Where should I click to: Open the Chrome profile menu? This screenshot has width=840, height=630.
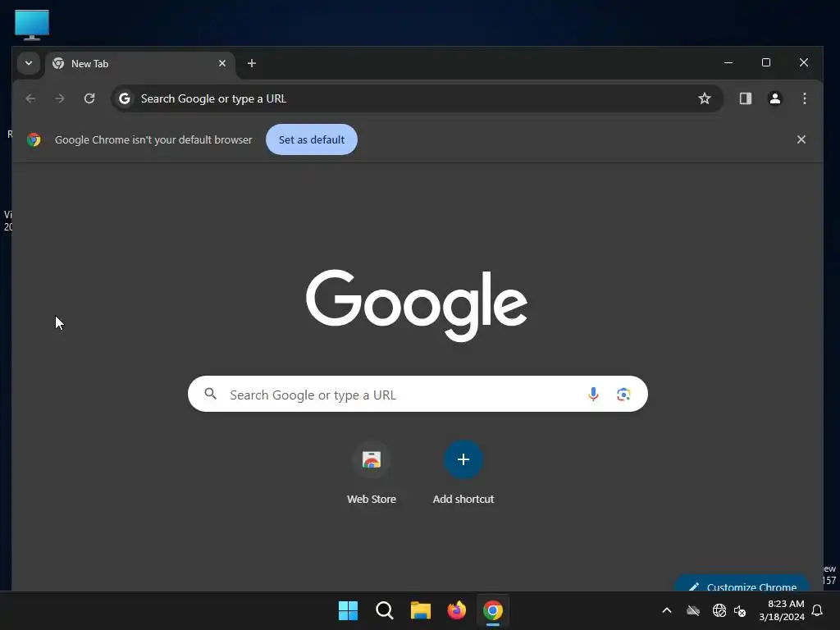pyautogui.click(x=775, y=98)
